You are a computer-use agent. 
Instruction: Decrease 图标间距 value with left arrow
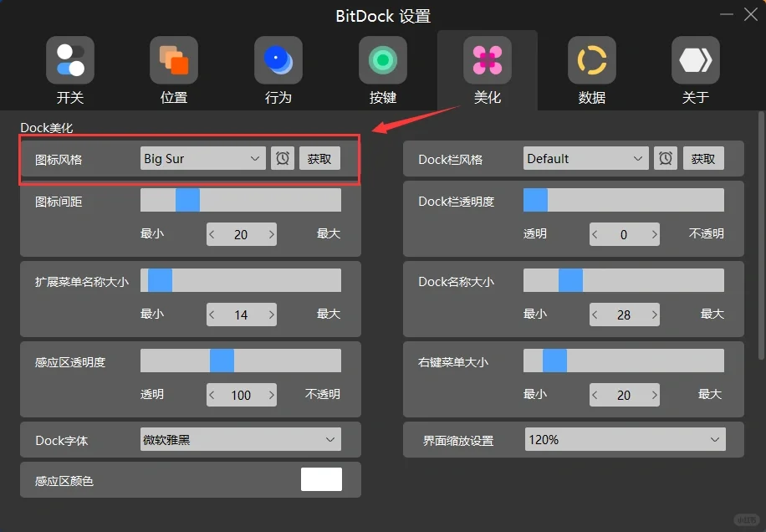(212, 234)
